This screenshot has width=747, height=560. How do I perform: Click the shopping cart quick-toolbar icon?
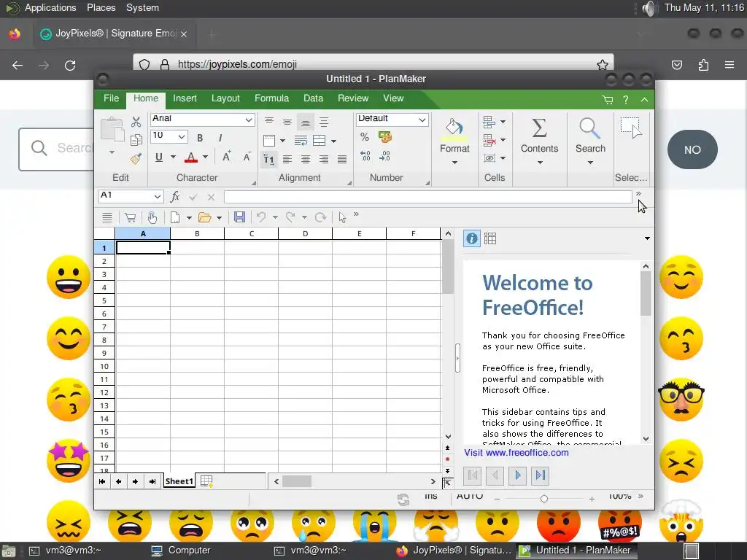tap(130, 217)
